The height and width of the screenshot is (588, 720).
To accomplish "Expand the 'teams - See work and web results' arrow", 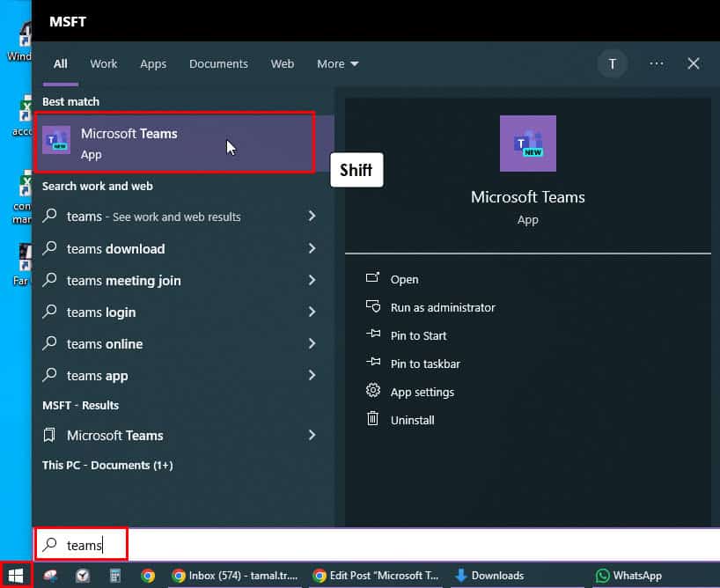I will click(312, 216).
